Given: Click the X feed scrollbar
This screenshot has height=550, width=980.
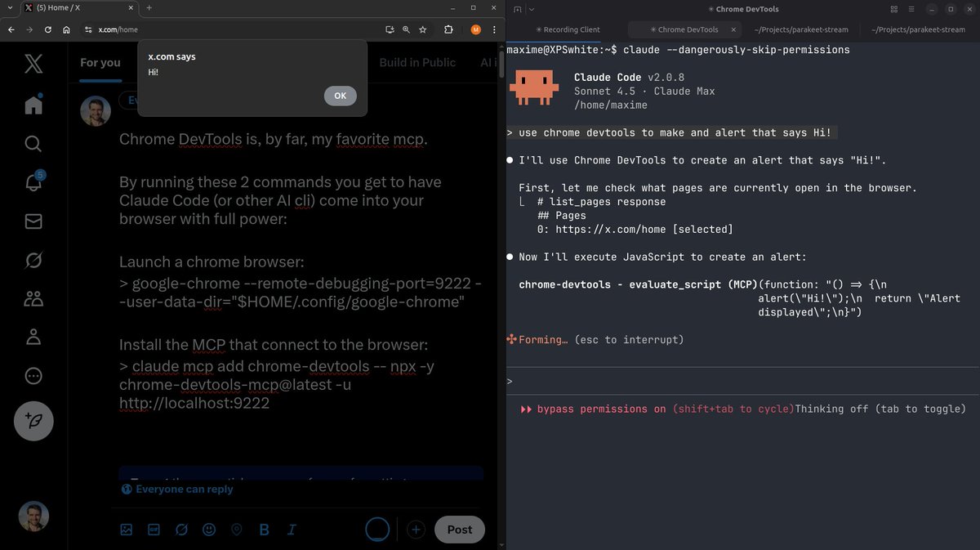Looking at the screenshot, I should (501, 63).
